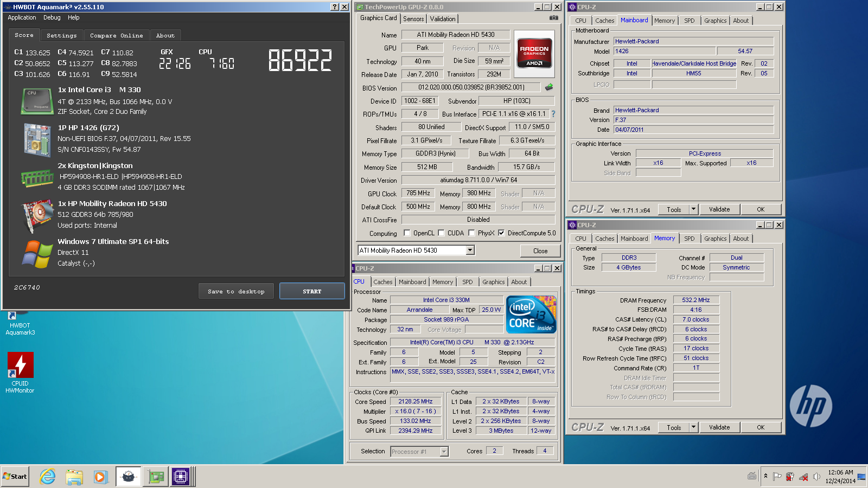Switch to Validation tab in GPU-Z

[x=443, y=18]
